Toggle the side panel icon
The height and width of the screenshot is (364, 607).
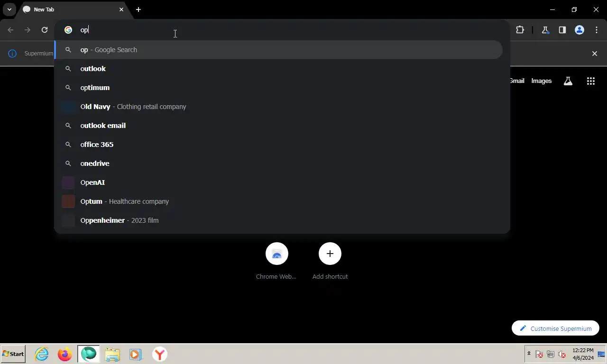562,30
